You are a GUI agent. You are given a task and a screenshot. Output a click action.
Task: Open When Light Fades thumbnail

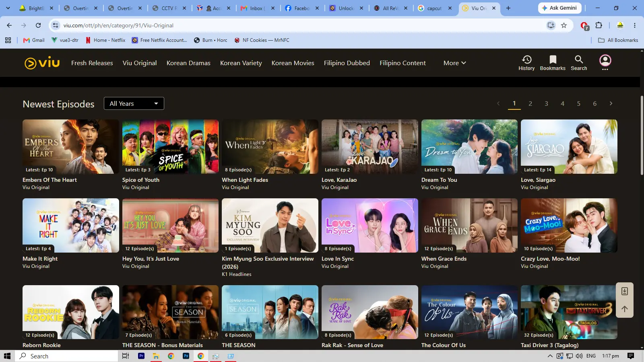tap(270, 146)
